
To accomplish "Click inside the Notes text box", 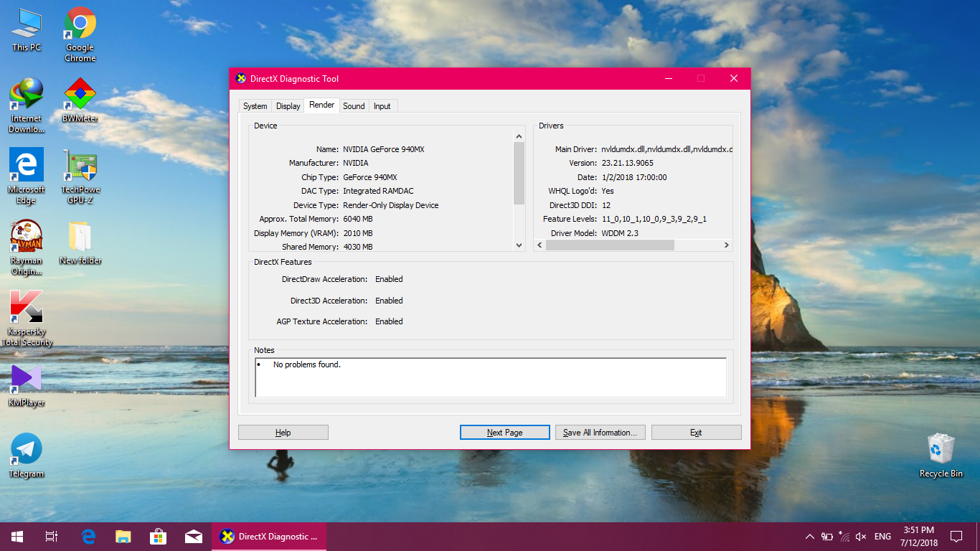I will click(491, 377).
